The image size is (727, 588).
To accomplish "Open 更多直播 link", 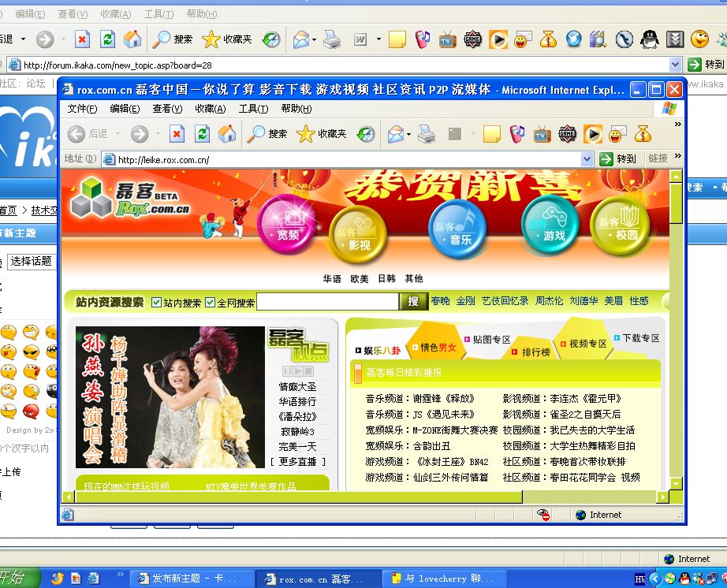I will coord(298,462).
